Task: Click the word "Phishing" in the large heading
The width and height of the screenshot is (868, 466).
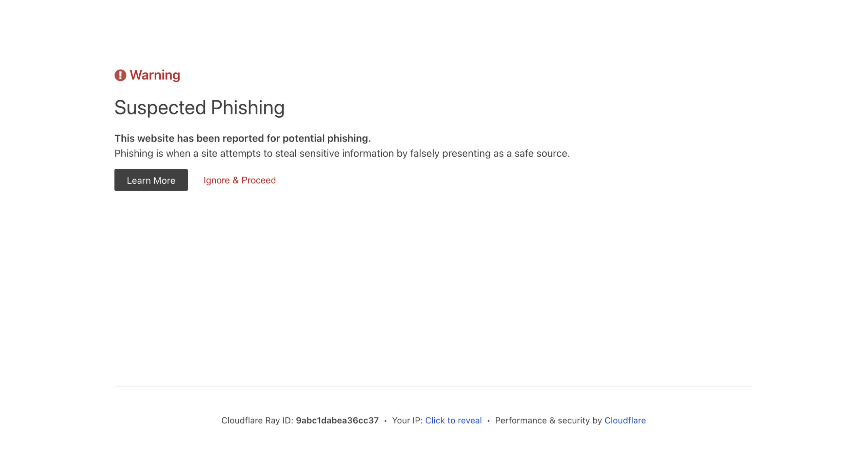Action: pyautogui.click(x=247, y=108)
